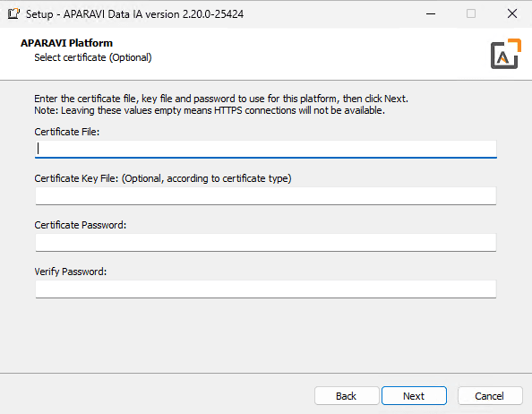Minimize the Setup window

431,14
